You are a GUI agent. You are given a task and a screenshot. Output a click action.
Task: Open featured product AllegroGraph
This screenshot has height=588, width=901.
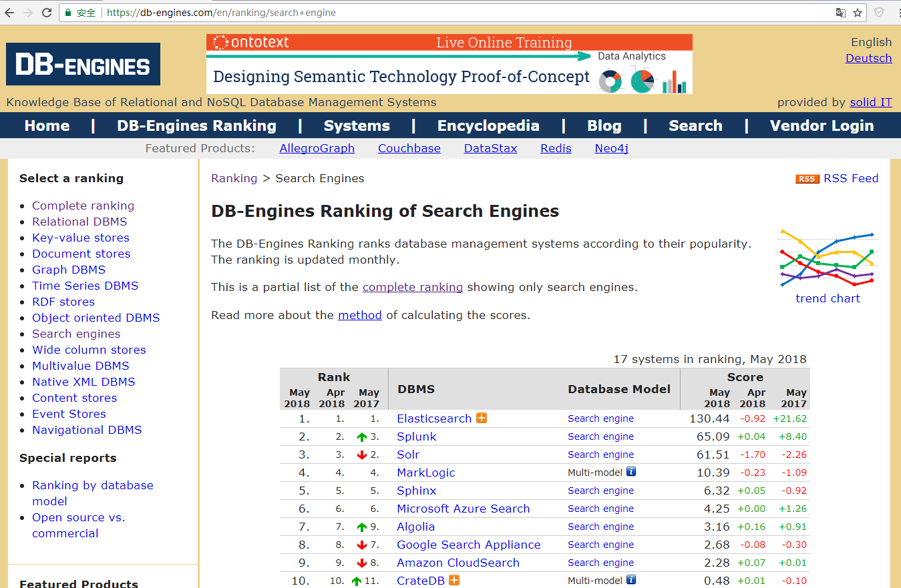pyautogui.click(x=317, y=148)
